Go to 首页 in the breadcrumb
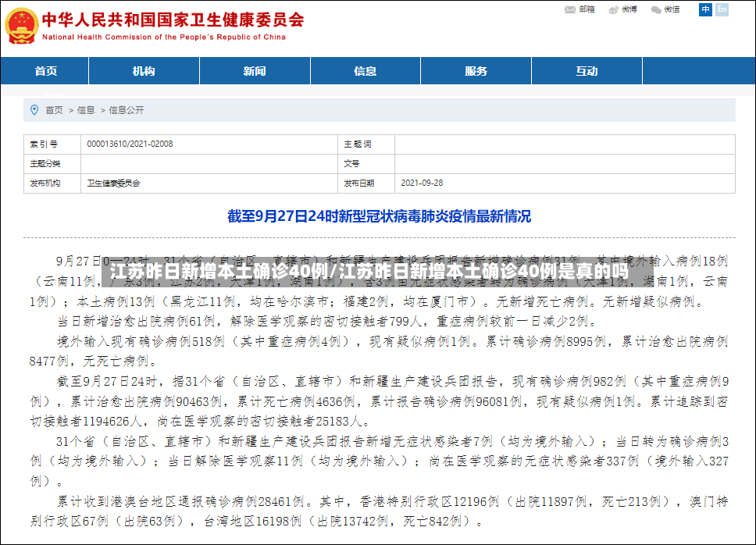Image resolution: width=756 pixels, height=545 pixels. 54,110
